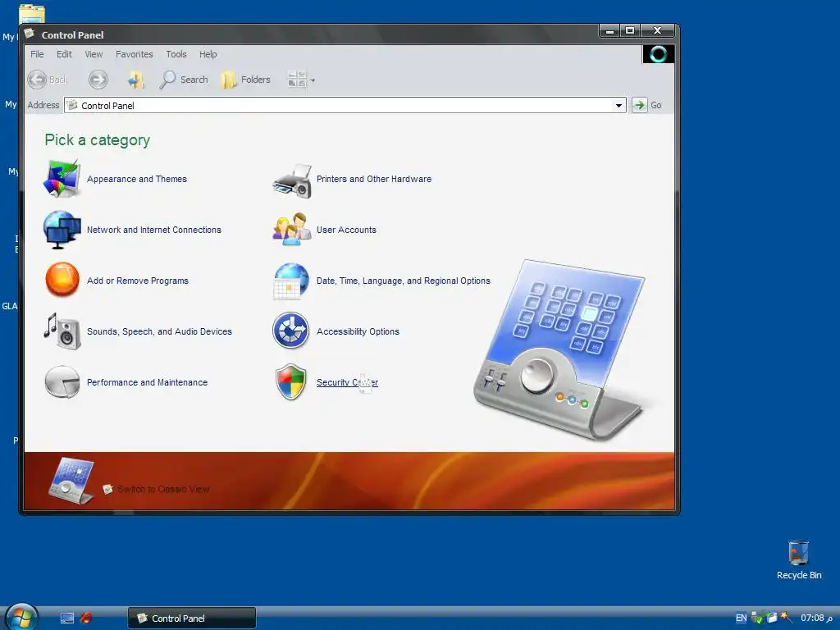Click the orange Add or Remove Programs icon
Screen dimensions: 840x630
62,280
